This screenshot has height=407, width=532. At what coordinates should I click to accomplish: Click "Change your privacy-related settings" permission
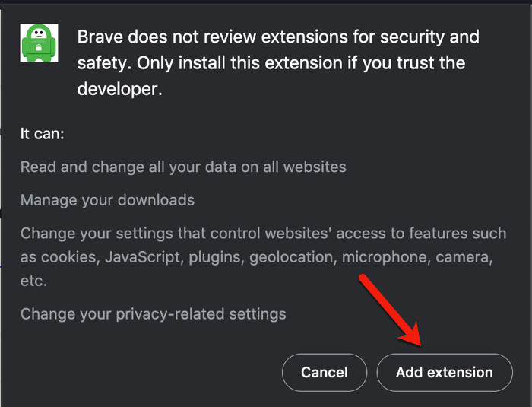coord(153,313)
